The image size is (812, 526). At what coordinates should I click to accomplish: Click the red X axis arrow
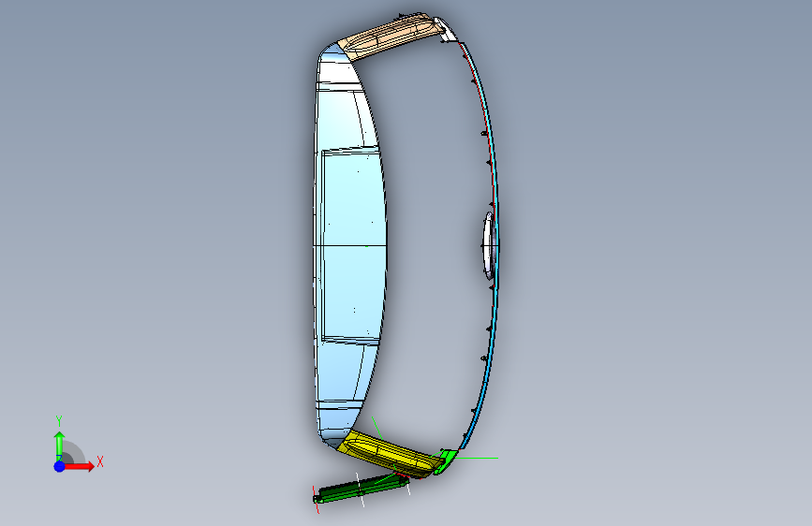(x=79, y=466)
